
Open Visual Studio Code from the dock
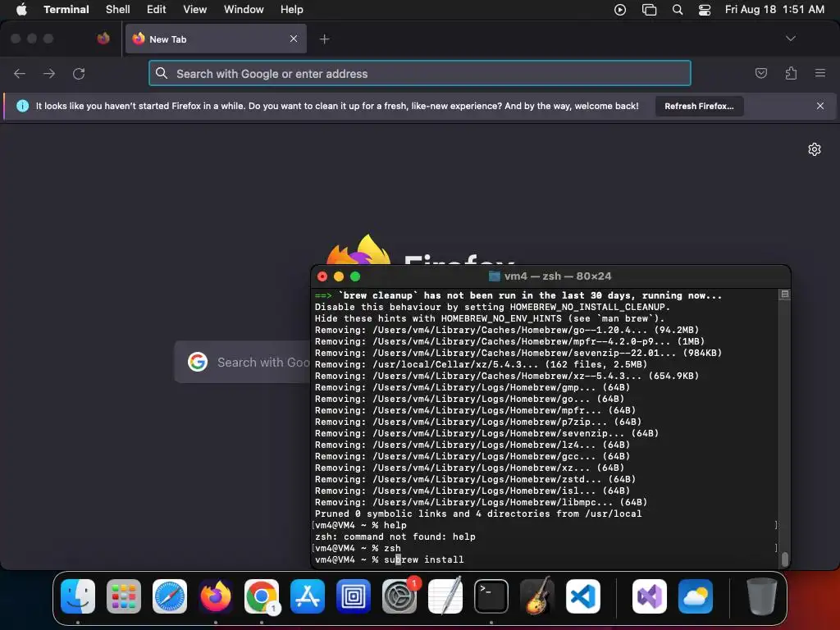(x=583, y=596)
